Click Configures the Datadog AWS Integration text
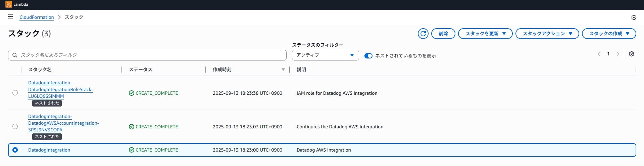Screen dimensions: 644x166 pos(340,127)
